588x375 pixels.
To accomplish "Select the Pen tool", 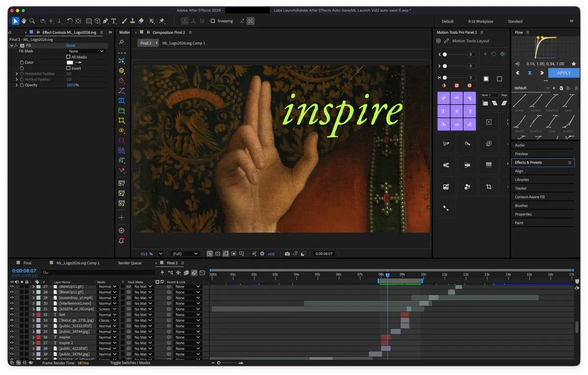I will [x=106, y=21].
